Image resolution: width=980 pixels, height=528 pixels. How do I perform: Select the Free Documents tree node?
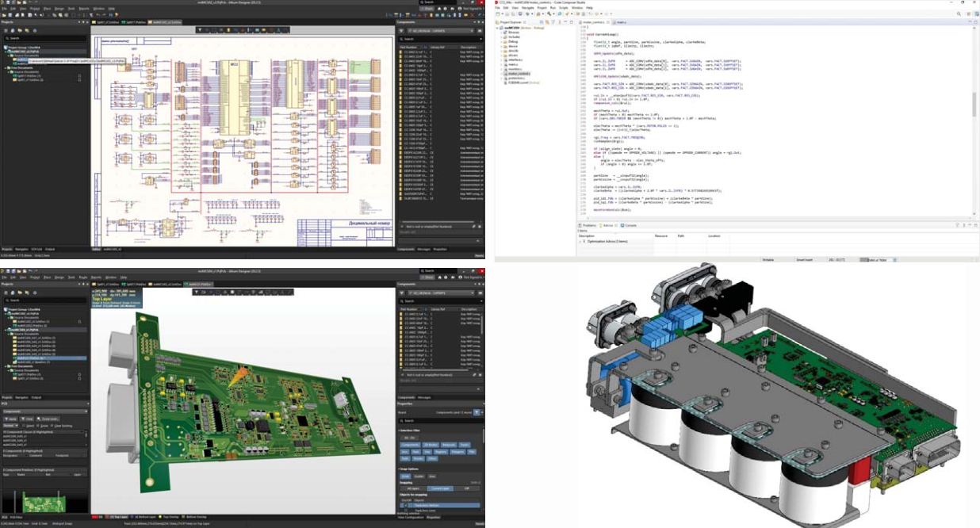(x=21, y=68)
